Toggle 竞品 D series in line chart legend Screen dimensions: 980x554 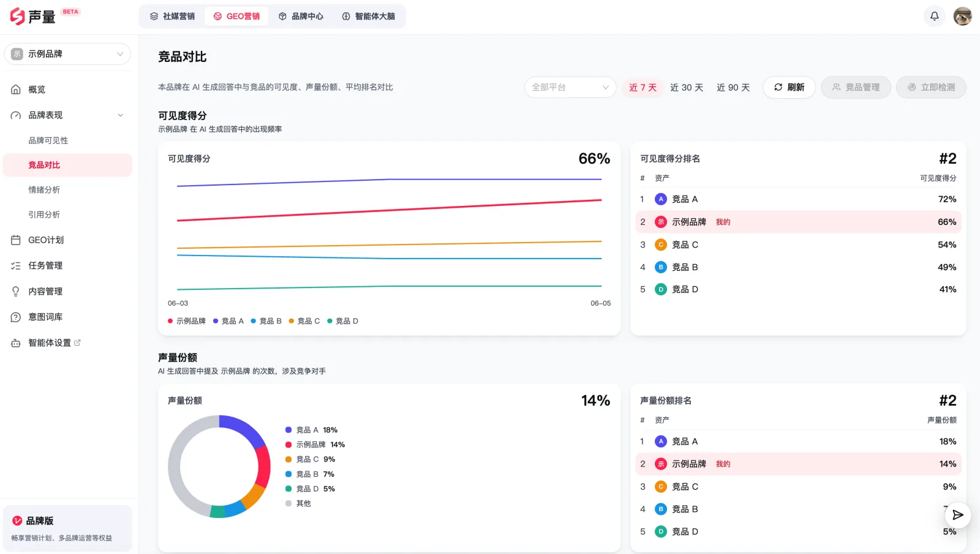342,321
